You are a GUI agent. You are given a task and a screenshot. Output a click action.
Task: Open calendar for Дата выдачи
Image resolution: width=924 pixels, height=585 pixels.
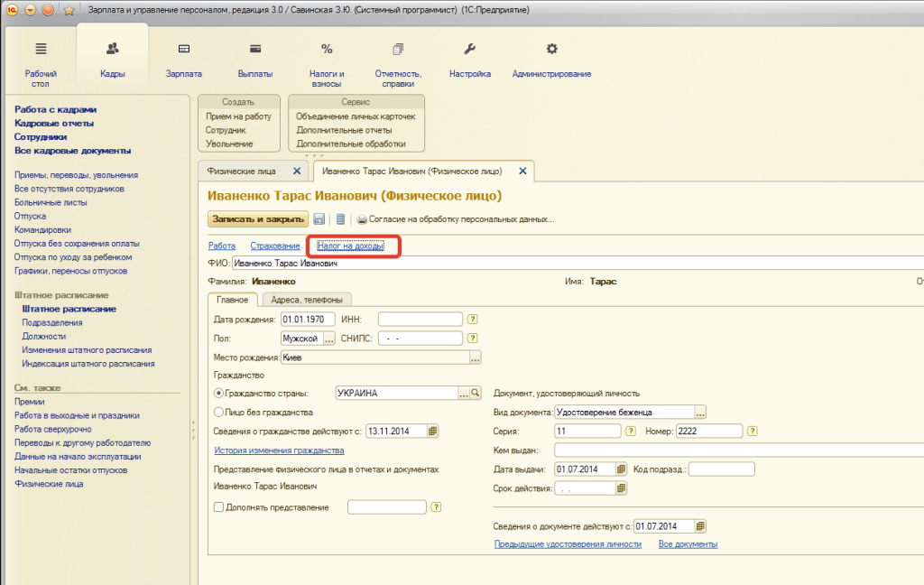click(621, 469)
